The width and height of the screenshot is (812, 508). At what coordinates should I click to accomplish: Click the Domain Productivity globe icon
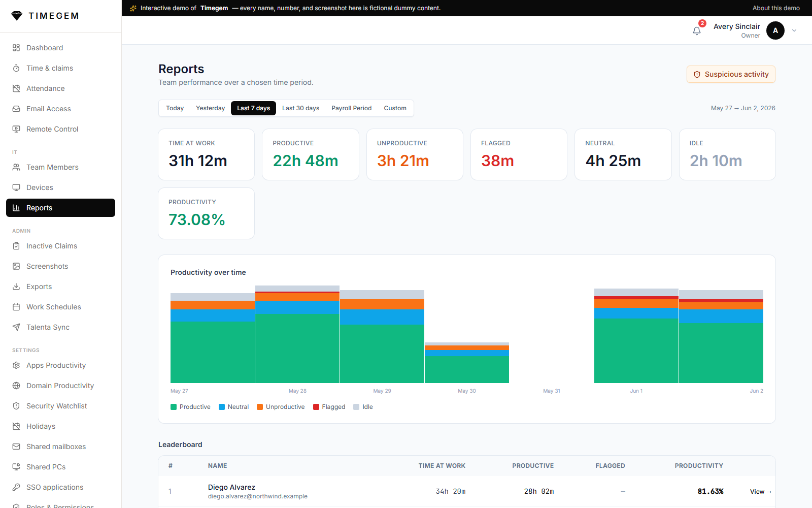pos(16,386)
